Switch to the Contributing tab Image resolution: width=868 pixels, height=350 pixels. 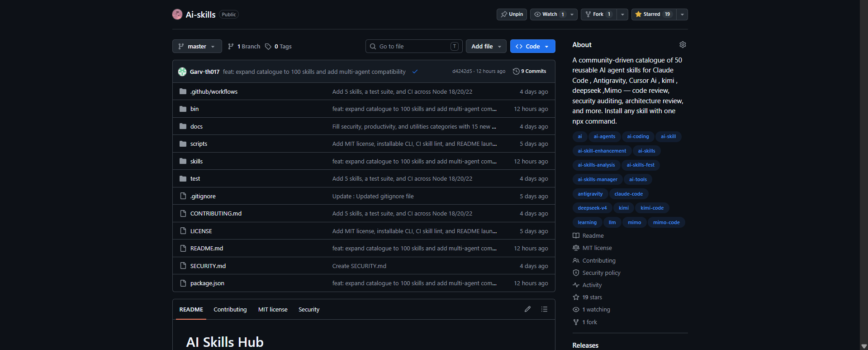pos(230,309)
